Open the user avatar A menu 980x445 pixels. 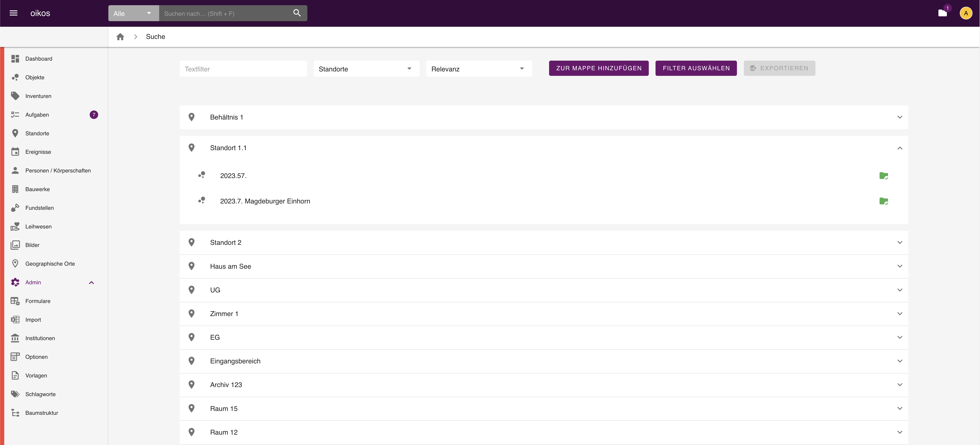pos(966,13)
